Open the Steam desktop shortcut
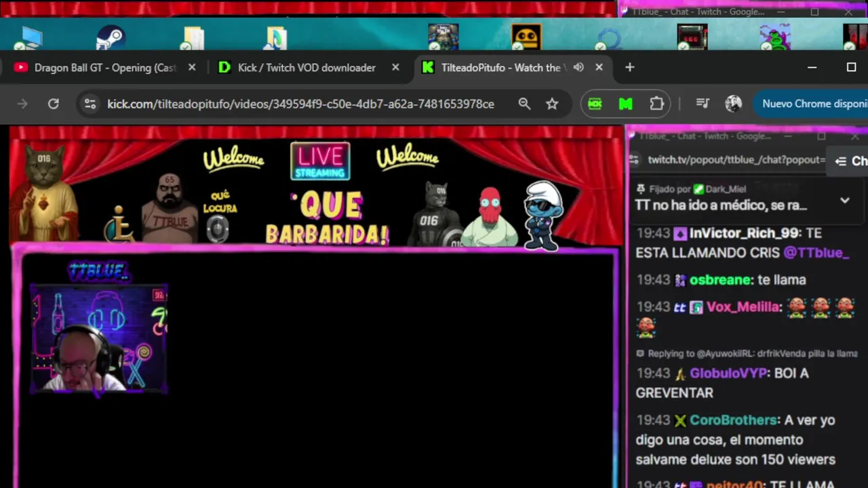868x488 pixels. (110, 38)
